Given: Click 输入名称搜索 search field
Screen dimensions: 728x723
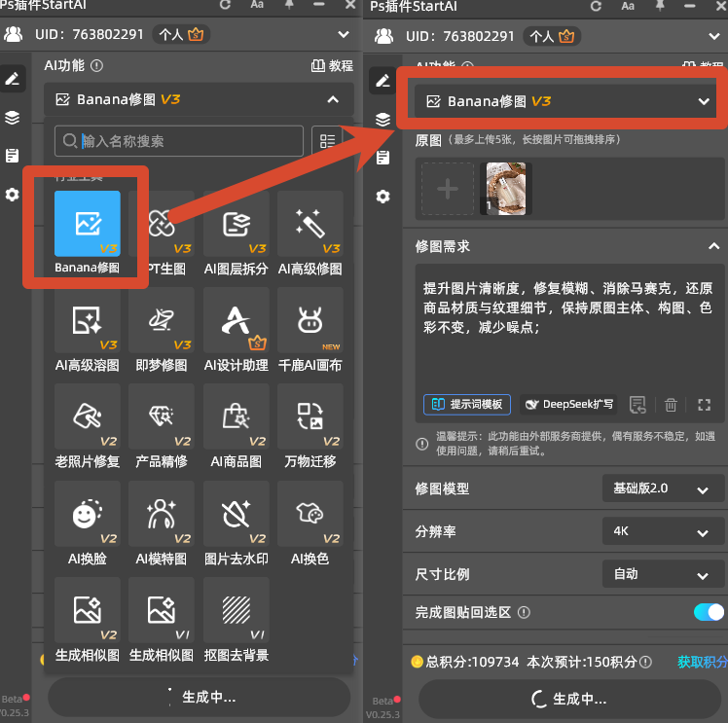Looking at the screenshot, I should (179, 141).
